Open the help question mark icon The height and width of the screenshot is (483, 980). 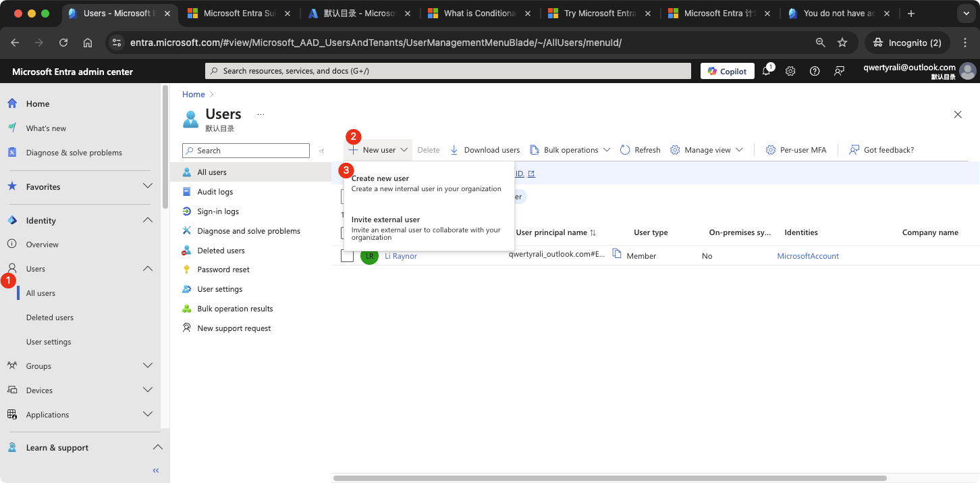tap(815, 71)
